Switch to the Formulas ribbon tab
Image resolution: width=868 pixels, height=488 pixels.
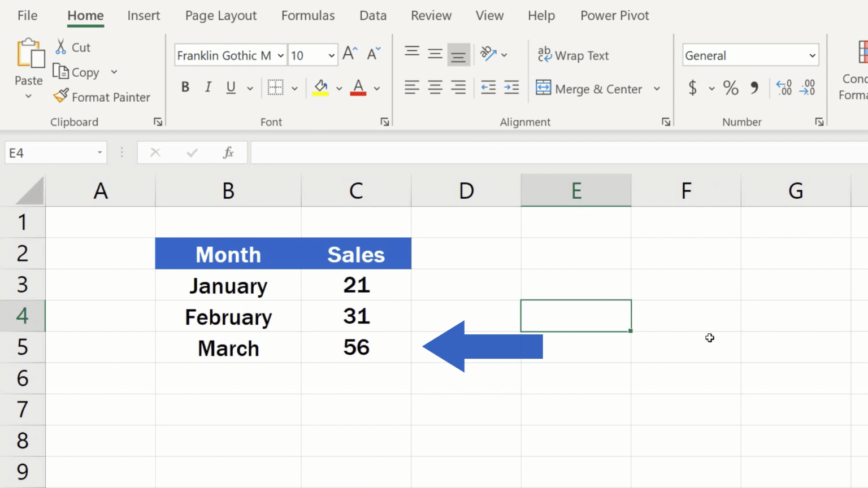coord(308,15)
